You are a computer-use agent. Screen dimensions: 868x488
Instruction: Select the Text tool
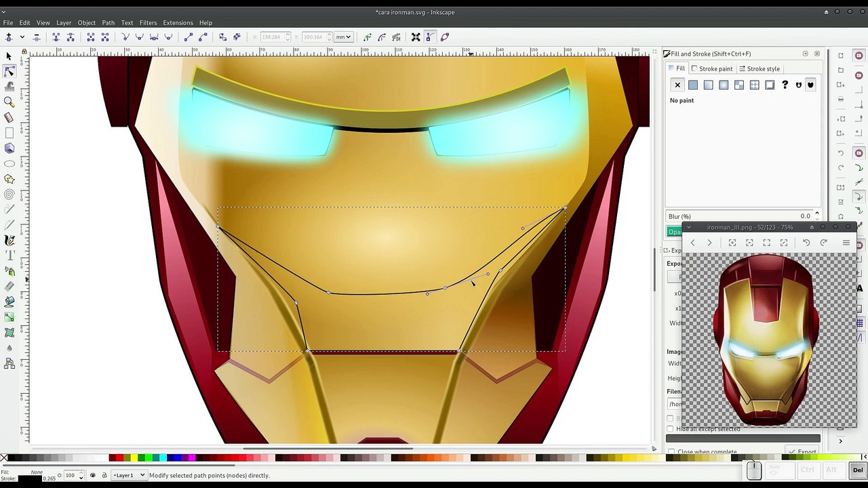coord(9,256)
